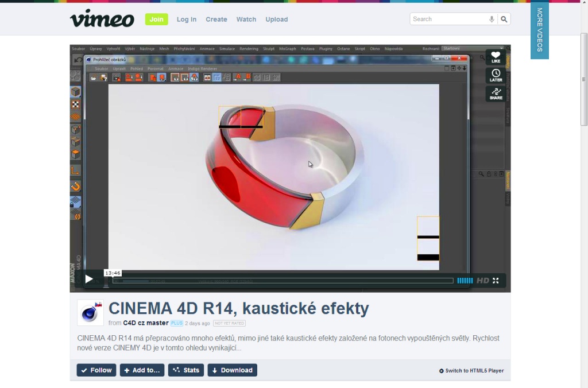Toggle the Follow button
The width and height of the screenshot is (588, 388).
click(x=96, y=370)
